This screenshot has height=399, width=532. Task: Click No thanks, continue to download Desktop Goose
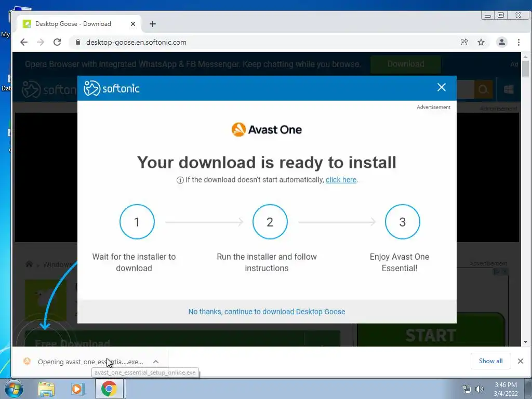coord(267,312)
